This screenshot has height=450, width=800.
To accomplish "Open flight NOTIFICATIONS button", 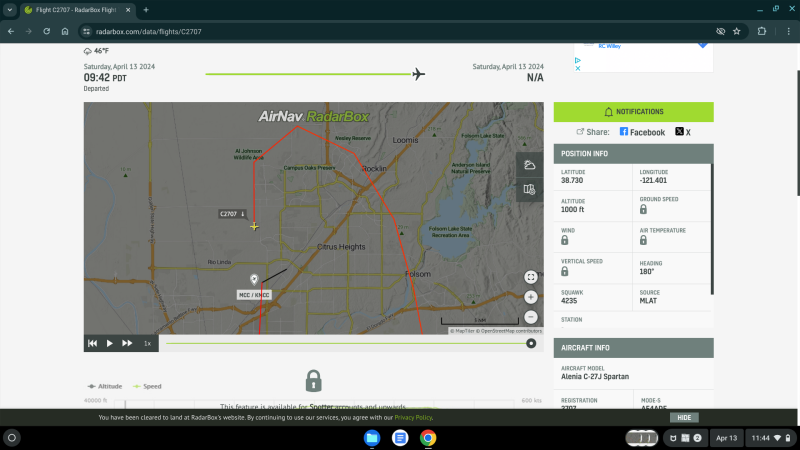I will (634, 112).
